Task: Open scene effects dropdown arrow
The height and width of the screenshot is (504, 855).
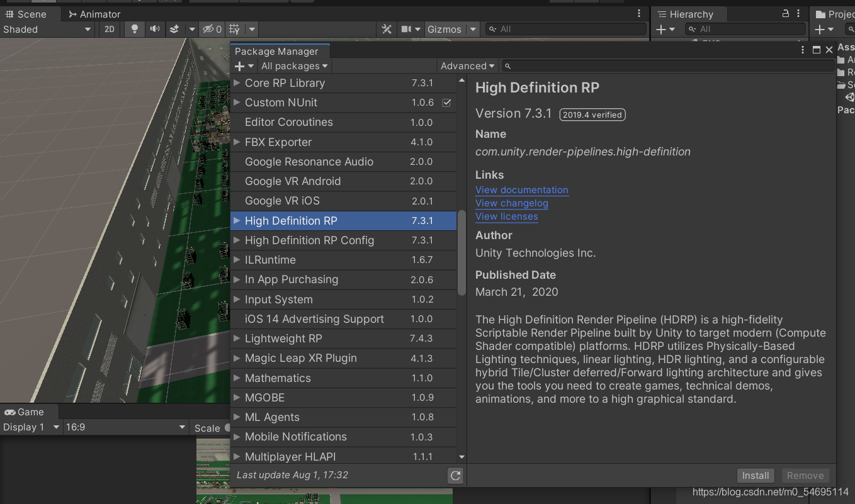Action: tap(192, 29)
